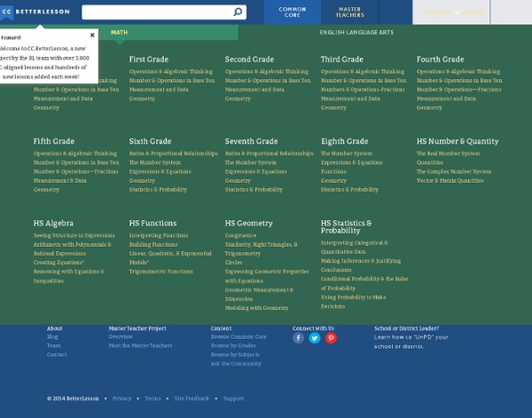Focus the search input field
Viewport: 532px width, 418px height.
tap(164, 12)
